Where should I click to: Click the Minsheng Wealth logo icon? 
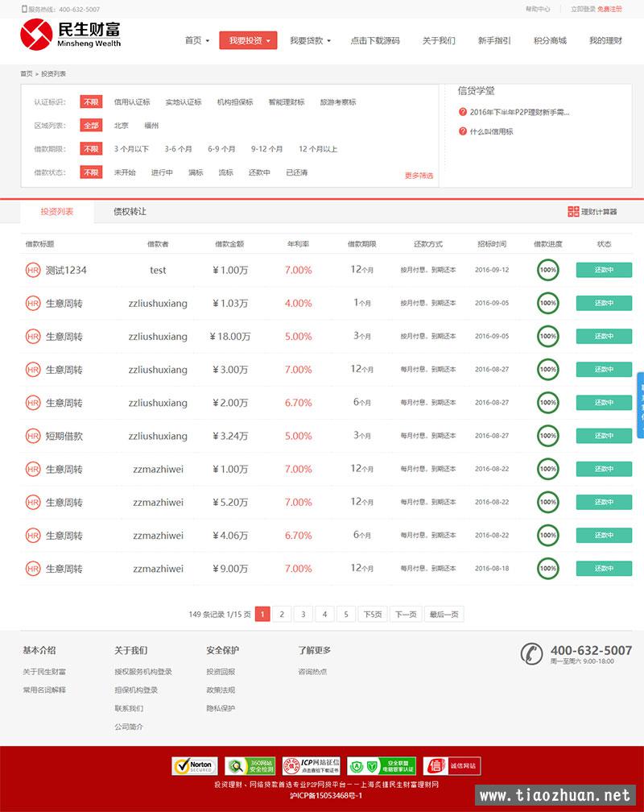coord(36,35)
